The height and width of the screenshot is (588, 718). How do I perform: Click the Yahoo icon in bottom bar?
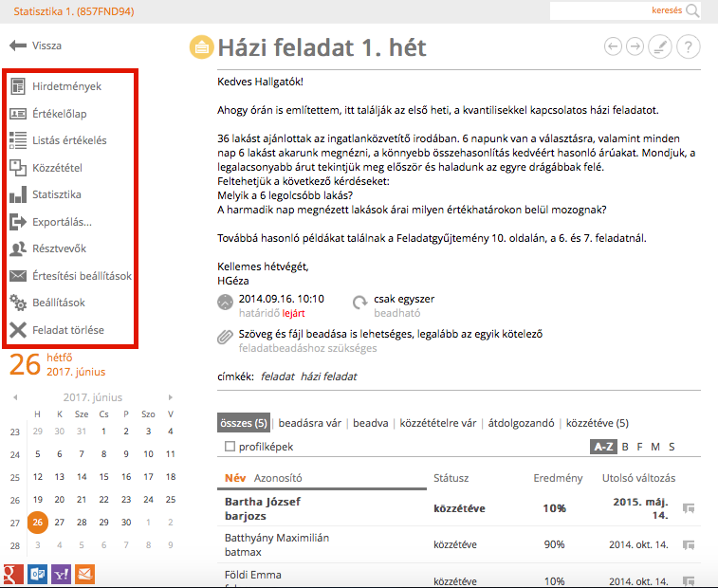pos(61,575)
